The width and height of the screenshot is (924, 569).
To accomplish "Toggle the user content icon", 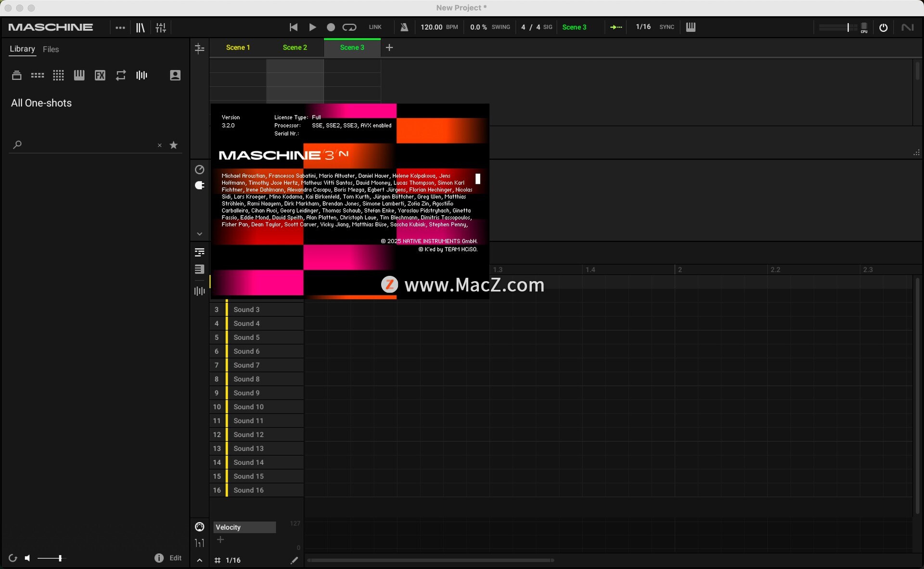I will pyautogui.click(x=175, y=75).
